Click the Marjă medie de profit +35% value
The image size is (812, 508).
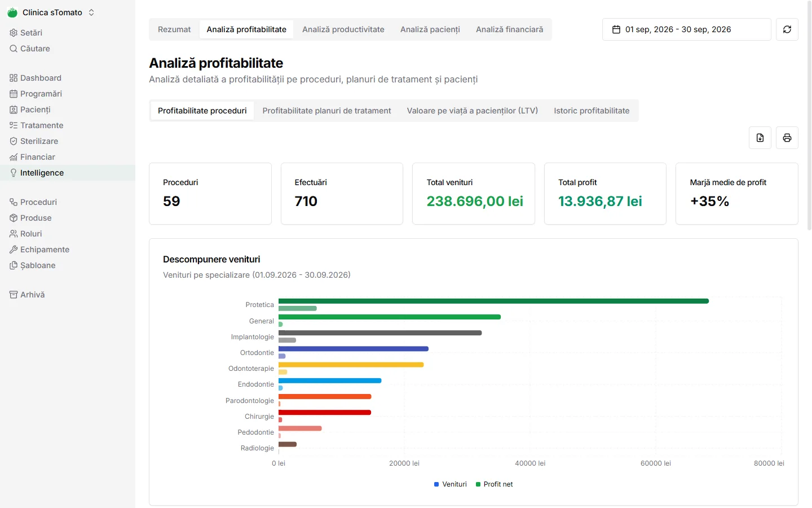point(709,201)
